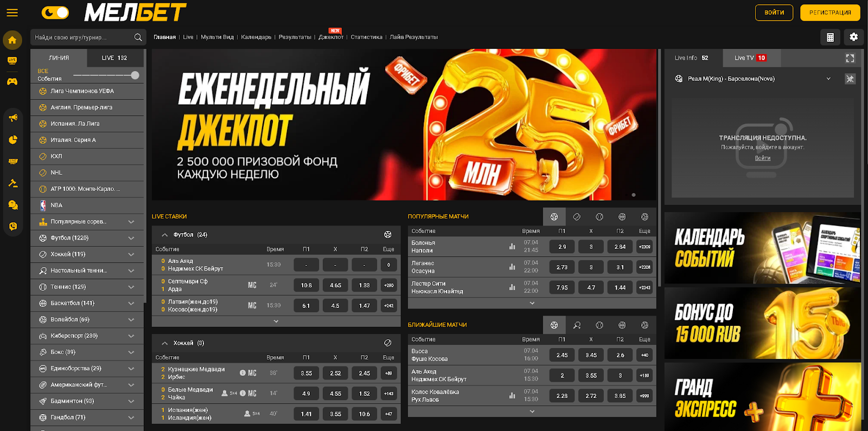Image resolution: width=868 pixels, height=431 pixels.
Task: Click the events time filter slider handle
Action: [x=135, y=75]
